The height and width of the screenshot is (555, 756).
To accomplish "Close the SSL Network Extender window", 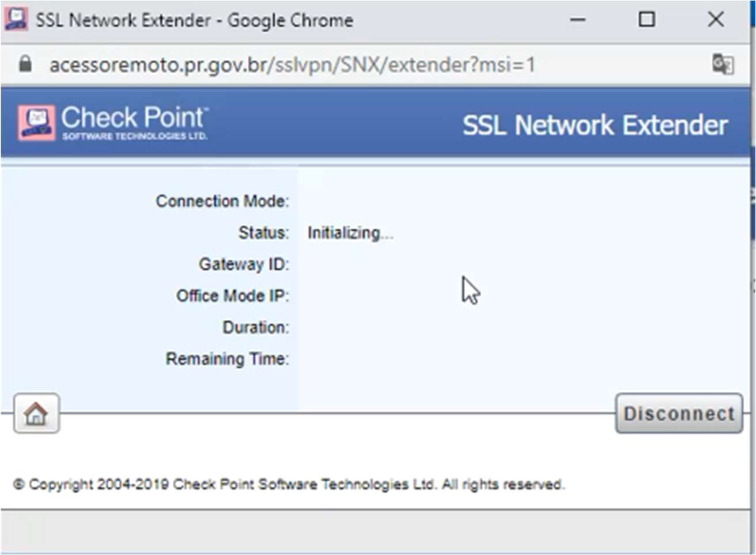I will click(716, 20).
